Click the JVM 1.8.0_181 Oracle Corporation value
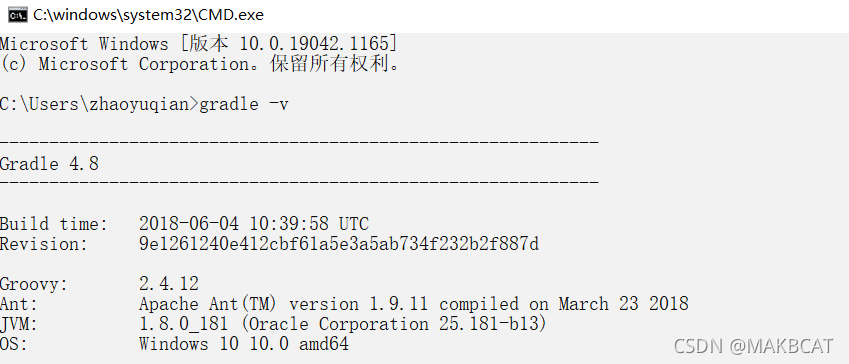 click(x=343, y=324)
